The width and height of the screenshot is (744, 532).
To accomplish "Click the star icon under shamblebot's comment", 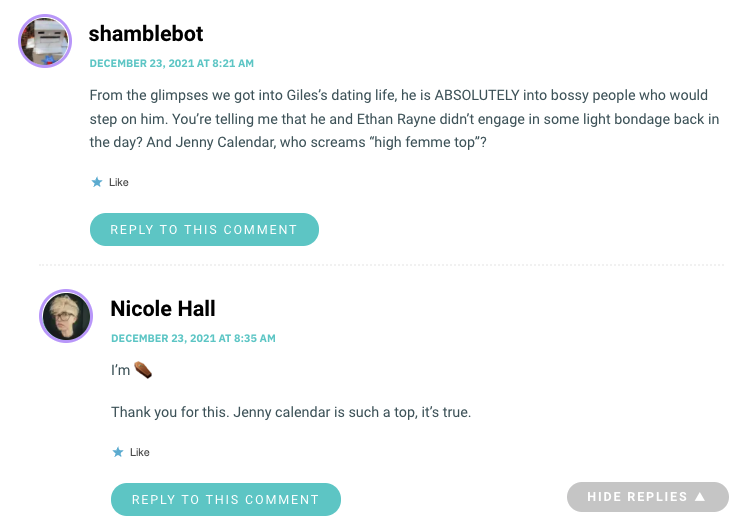I will point(97,182).
